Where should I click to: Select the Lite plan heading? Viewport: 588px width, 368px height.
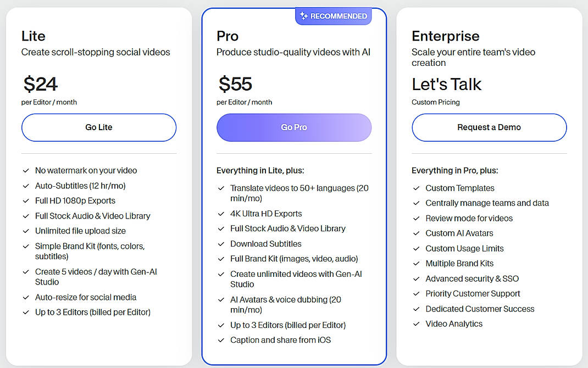coord(33,36)
